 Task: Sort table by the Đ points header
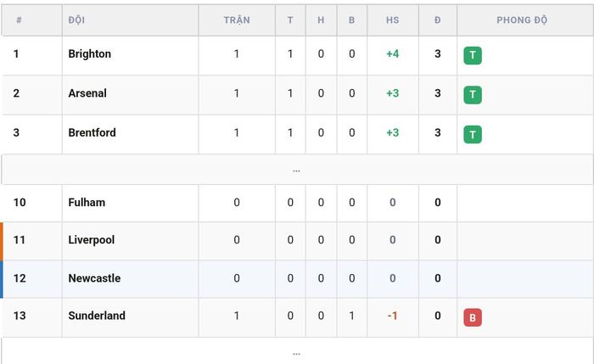click(438, 20)
